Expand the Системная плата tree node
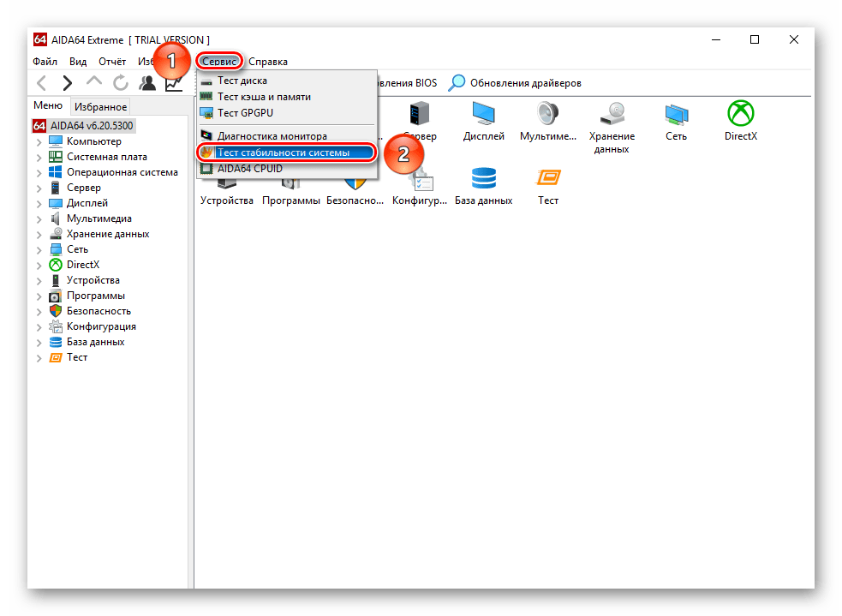Image resolution: width=842 pixels, height=616 pixels. [x=39, y=157]
